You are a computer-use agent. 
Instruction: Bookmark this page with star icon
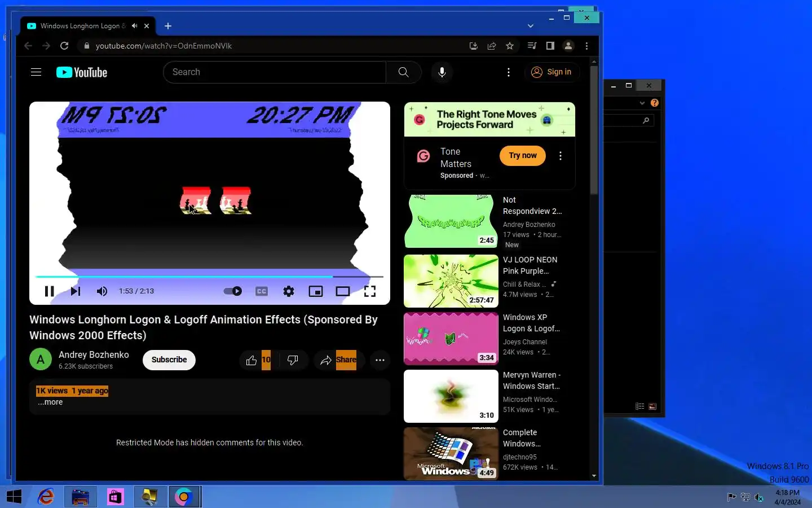pos(510,46)
